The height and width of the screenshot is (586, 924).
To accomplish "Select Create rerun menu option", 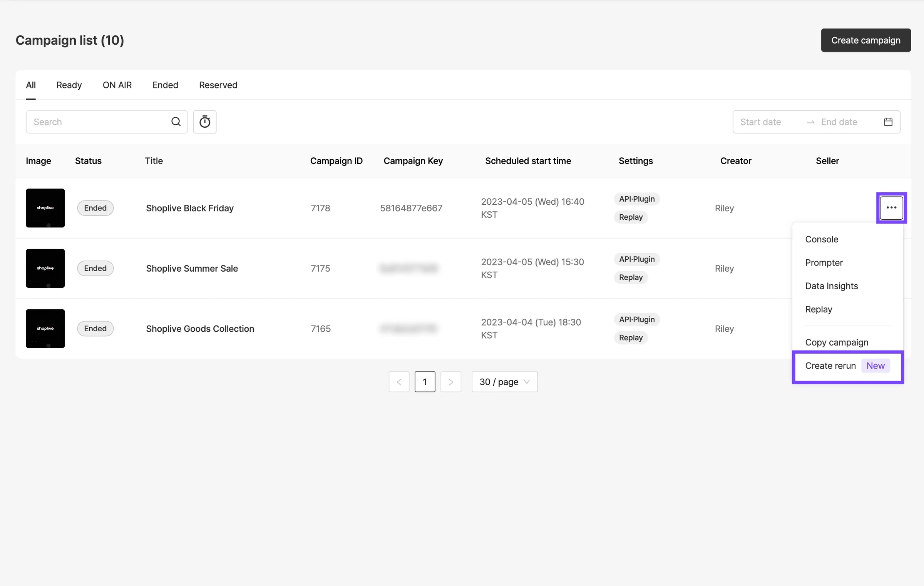I will pyautogui.click(x=847, y=366).
